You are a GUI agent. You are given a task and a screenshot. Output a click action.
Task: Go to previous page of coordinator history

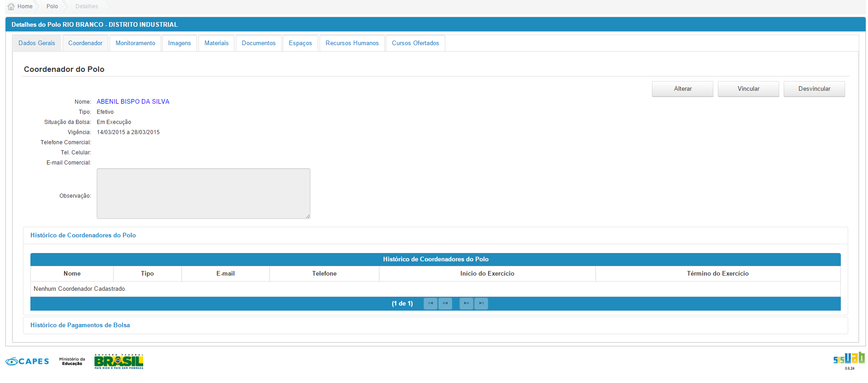[x=445, y=303]
